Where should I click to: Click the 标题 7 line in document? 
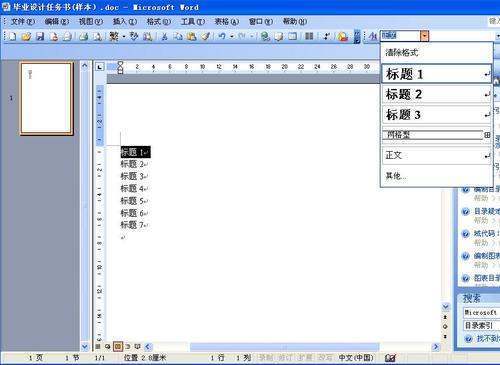tap(134, 225)
